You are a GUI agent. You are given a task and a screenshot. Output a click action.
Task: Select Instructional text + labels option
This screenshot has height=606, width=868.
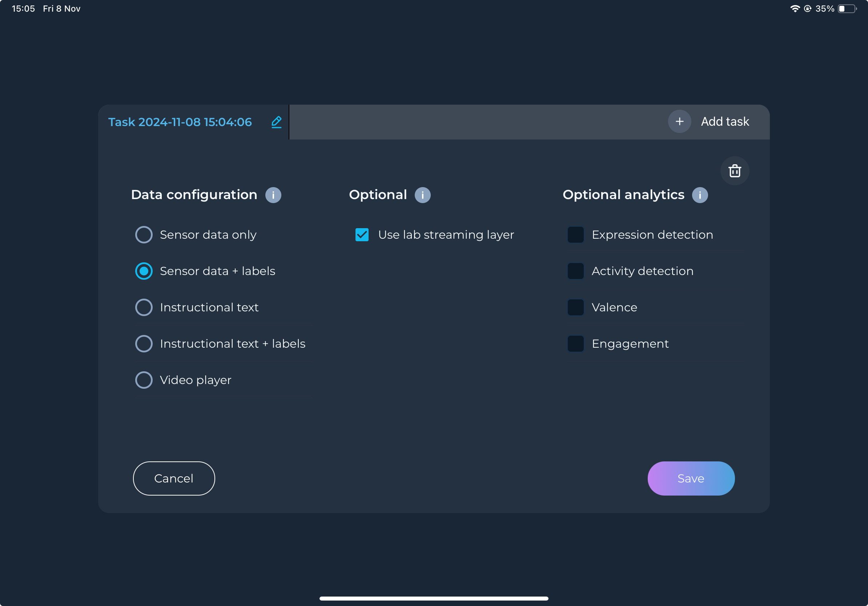point(144,343)
